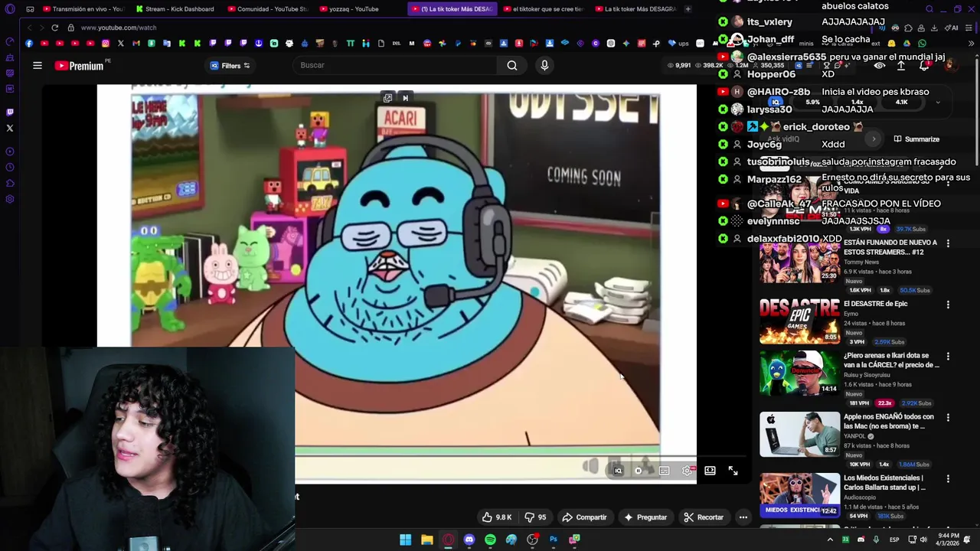Dislike the video showing 95
The width and height of the screenshot is (980, 551).
click(536, 517)
